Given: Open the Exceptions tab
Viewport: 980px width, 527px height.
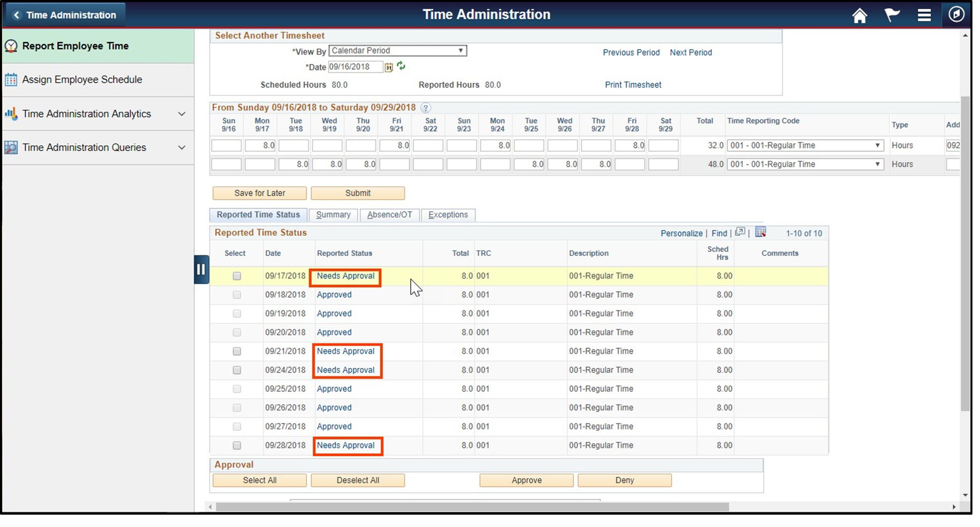Looking at the screenshot, I should (x=448, y=215).
